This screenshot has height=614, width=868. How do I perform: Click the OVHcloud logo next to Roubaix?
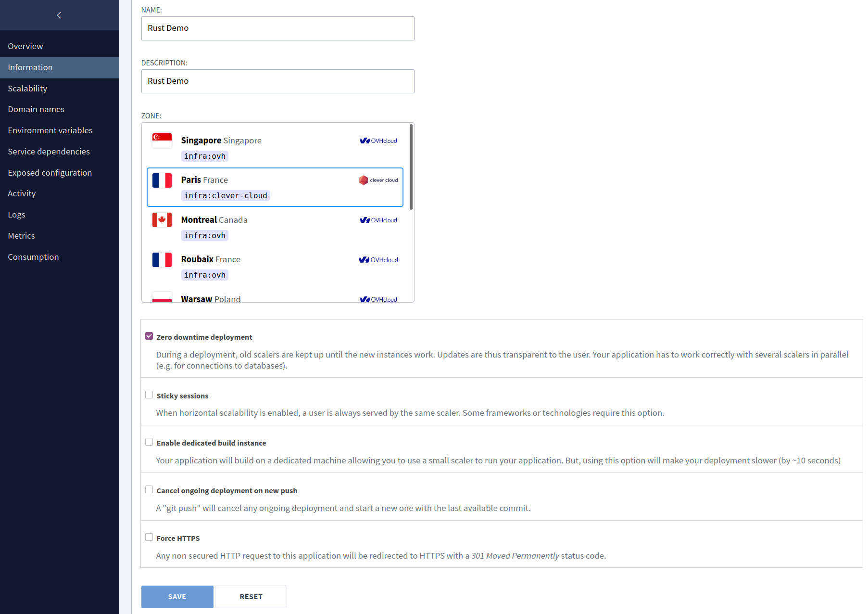(378, 259)
